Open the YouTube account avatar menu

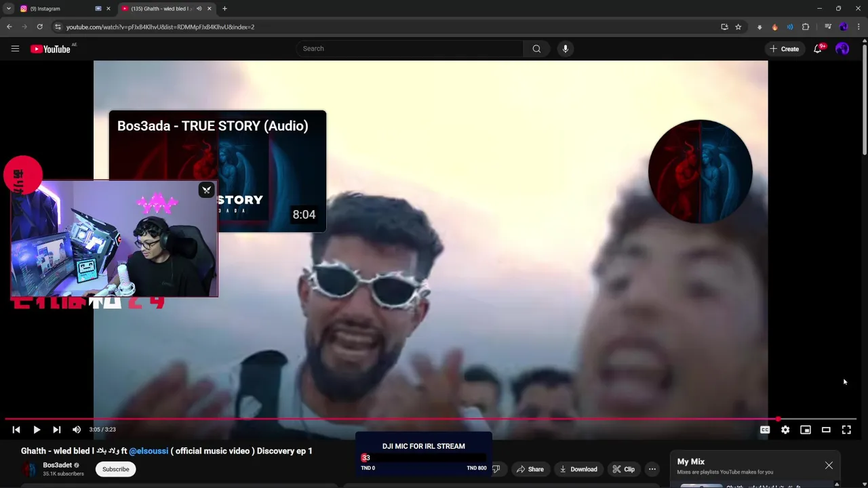click(842, 49)
